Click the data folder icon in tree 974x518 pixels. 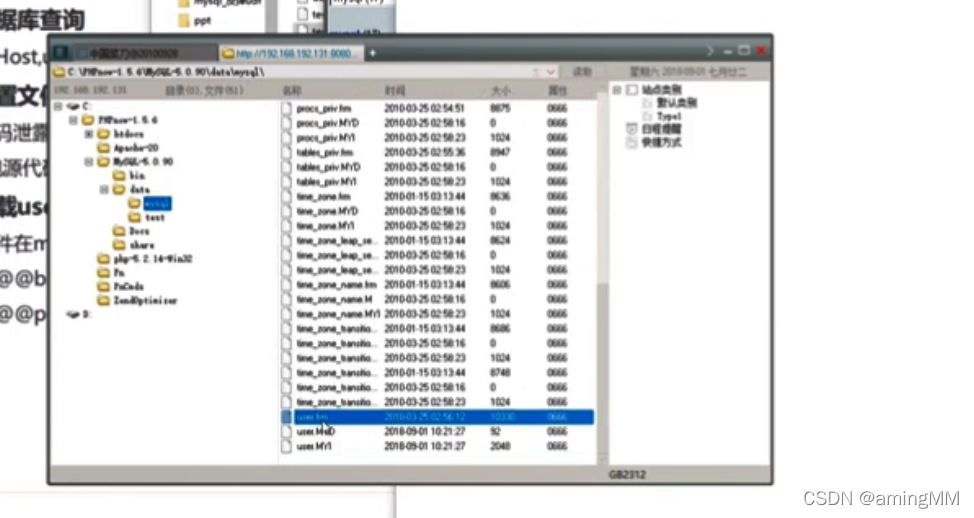tap(119, 189)
